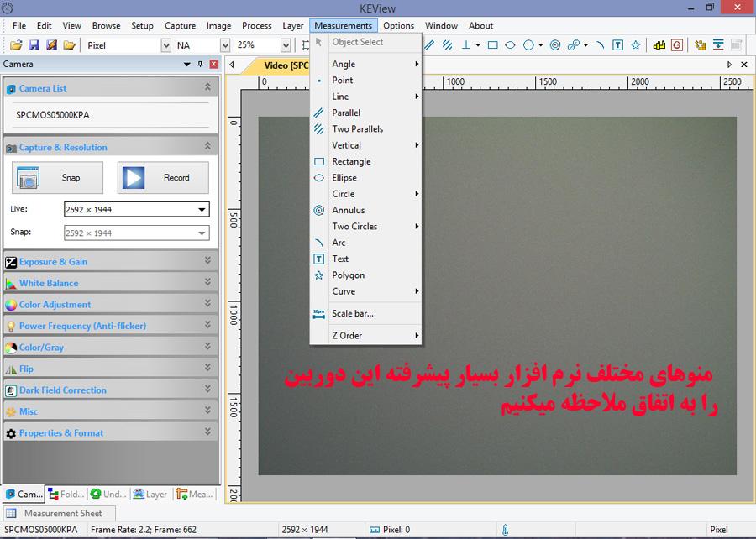
Task: Select the Ellipse tool in the toolbar
Action: click(510, 45)
